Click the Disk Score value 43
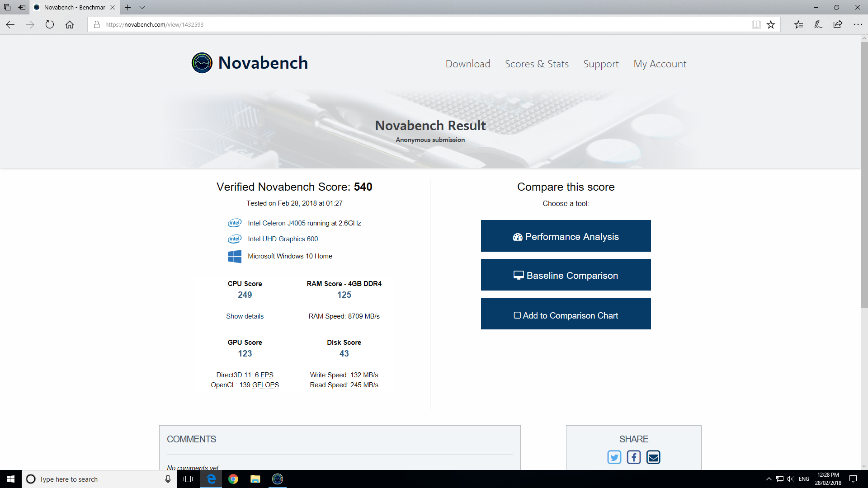Screen dimensions: 868x488 [344, 354]
